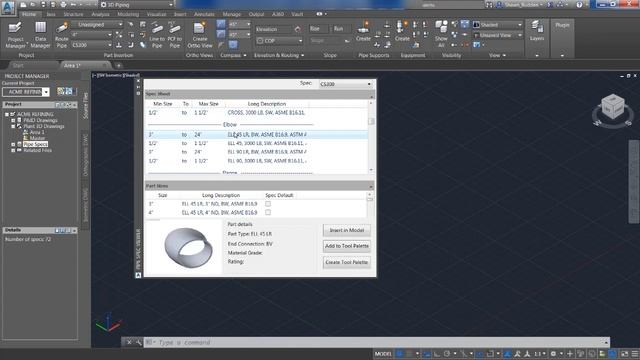640x360 pixels.
Task: Click the elbow part preview image
Action: [188, 247]
